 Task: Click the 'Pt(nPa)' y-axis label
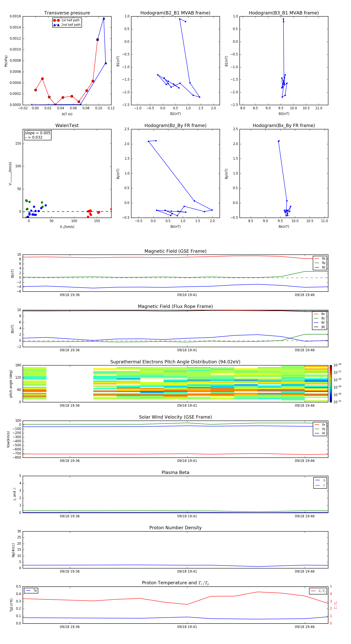click(x=6, y=61)
